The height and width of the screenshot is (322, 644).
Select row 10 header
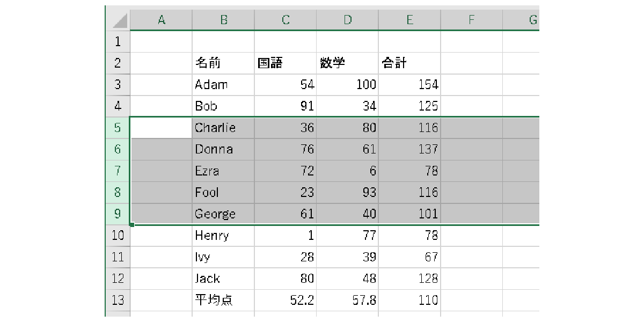pos(118,236)
